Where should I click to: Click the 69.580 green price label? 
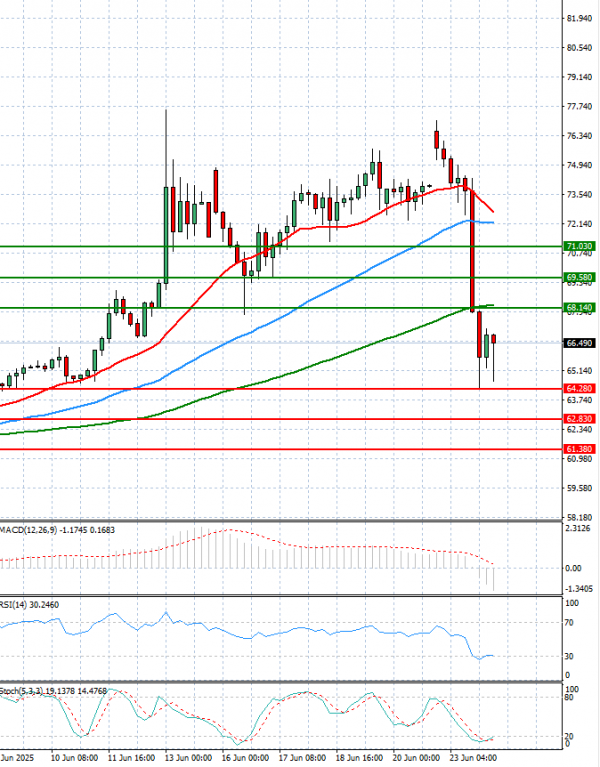579,277
